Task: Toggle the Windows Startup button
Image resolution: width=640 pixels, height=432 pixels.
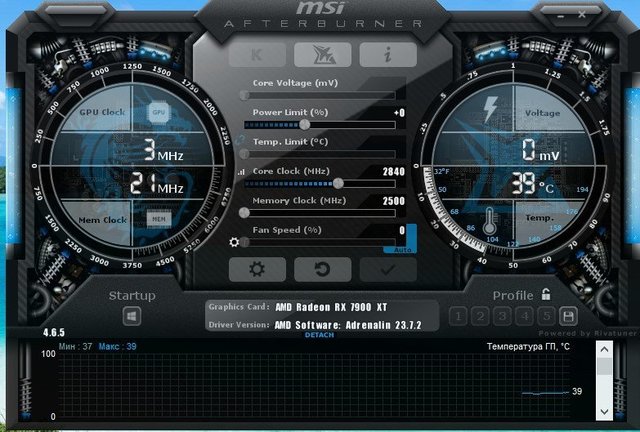Action: coord(131,316)
